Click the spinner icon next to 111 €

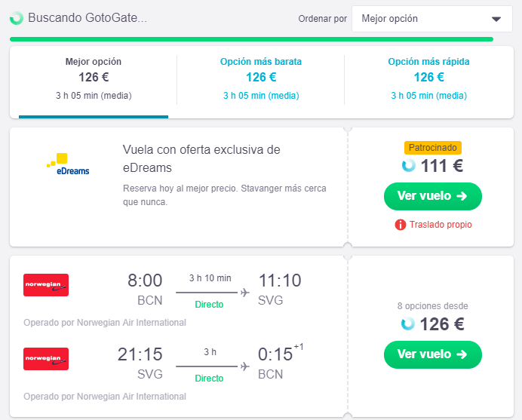pos(408,166)
